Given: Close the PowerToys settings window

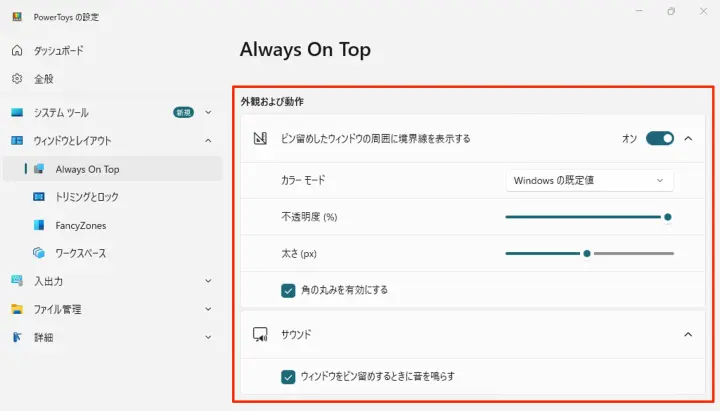Looking at the screenshot, I should [x=703, y=11].
